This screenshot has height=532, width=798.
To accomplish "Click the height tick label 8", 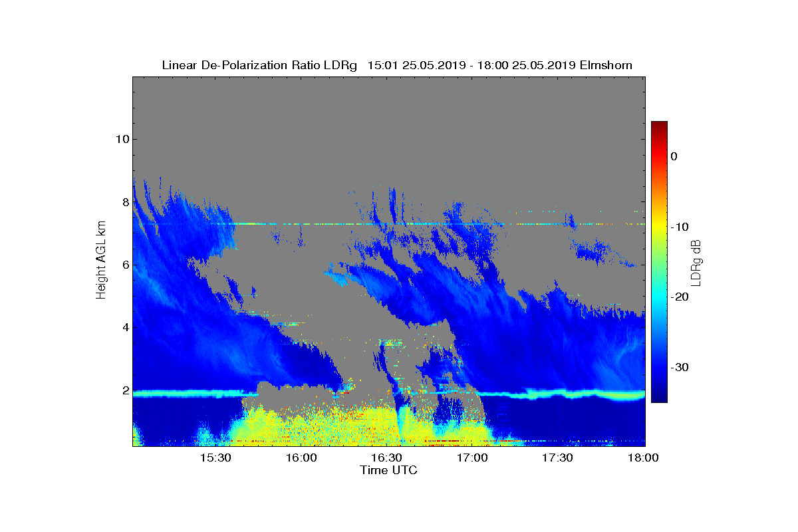I will [x=125, y=201].
